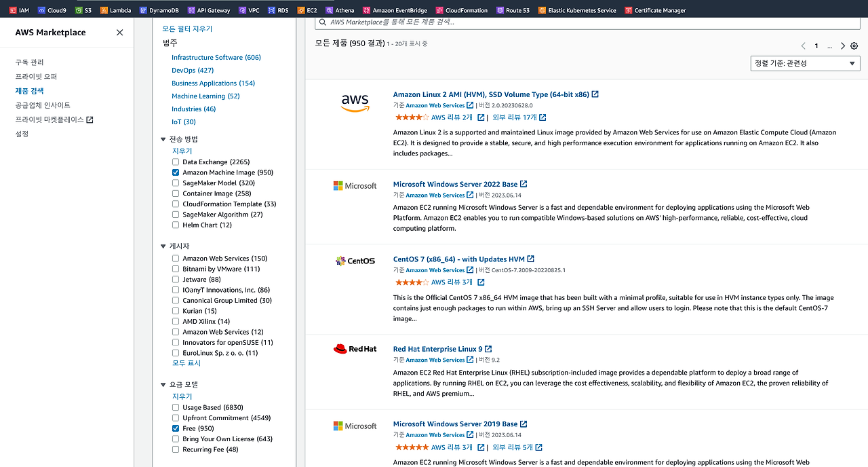Open S3 shortcut icon
This screenshot has width=868, height=467.
(80, 10)
